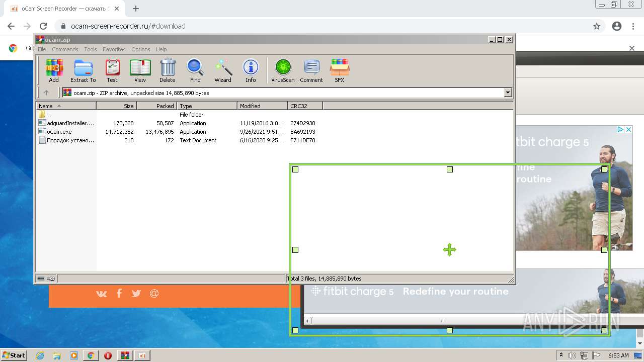This screenshot has height=362, width=644.
Task: Open the File menu in WinRAR
Action: [x=42, y=49]
